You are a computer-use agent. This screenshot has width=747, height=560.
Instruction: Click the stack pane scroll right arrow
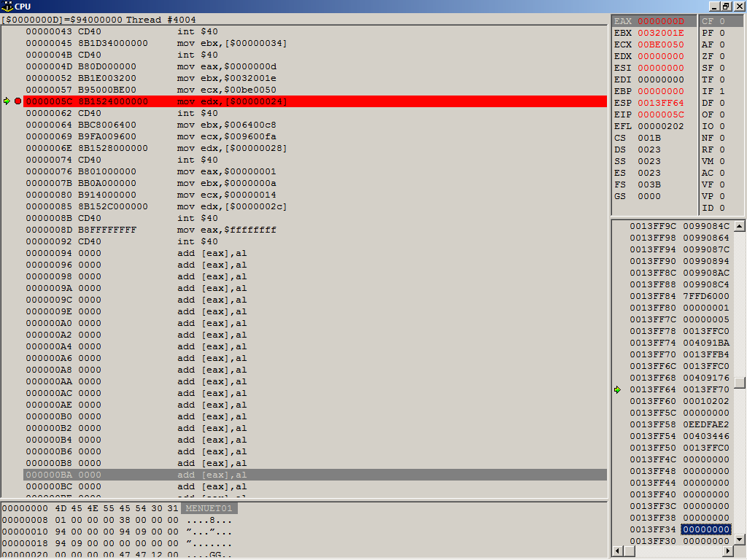tap(727, 550)
